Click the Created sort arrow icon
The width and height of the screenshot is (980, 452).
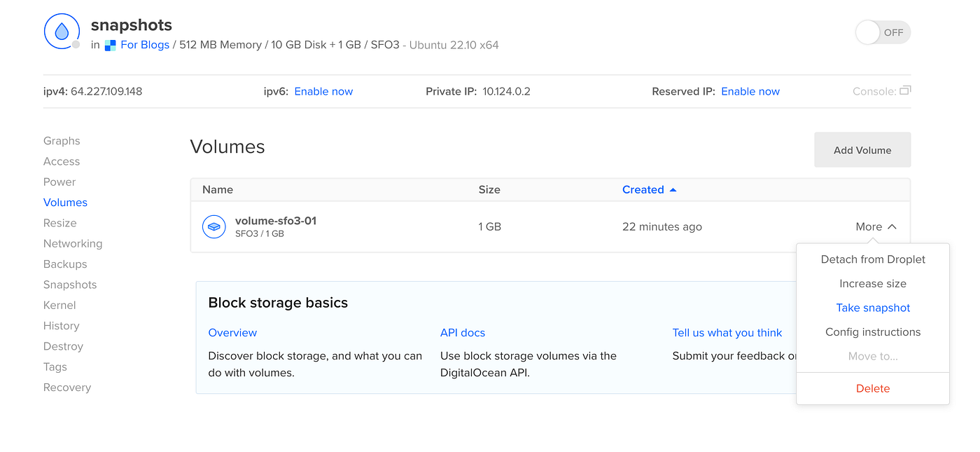pos(673,190)
